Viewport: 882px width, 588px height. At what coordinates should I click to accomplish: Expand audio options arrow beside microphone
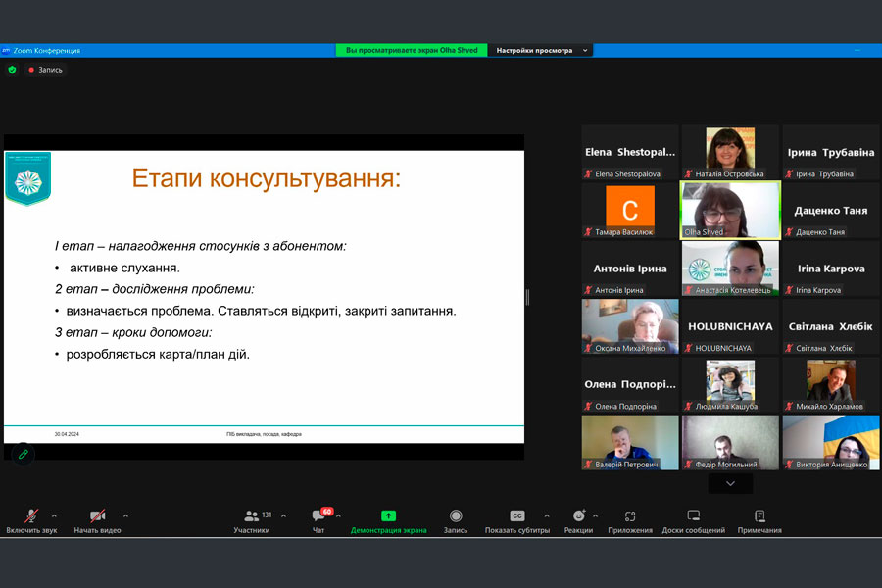pyautogui.click(x=54, y=515)
